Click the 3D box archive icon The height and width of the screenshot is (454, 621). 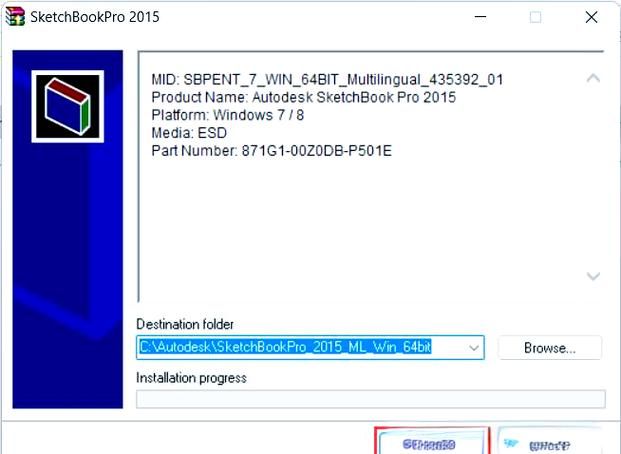pyautogui.click(x=67, y=106)
